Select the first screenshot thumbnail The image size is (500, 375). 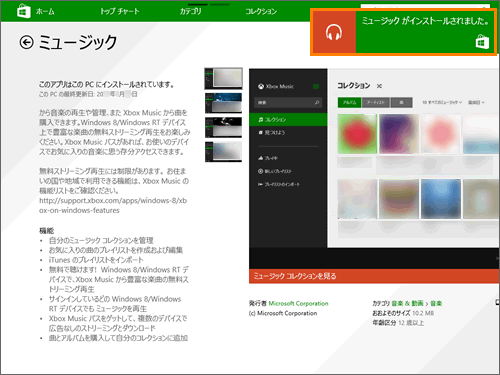pyautogui.click(x=223, y=79)
